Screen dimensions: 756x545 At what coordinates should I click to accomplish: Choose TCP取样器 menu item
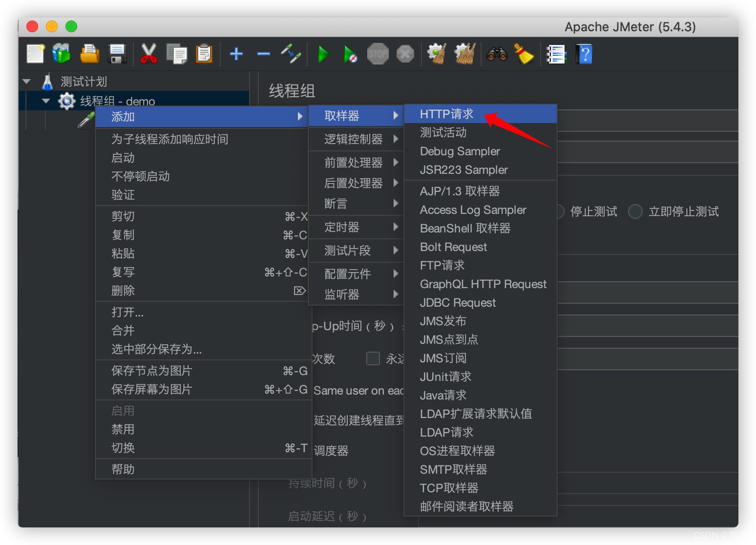click(x=481, y=488)
